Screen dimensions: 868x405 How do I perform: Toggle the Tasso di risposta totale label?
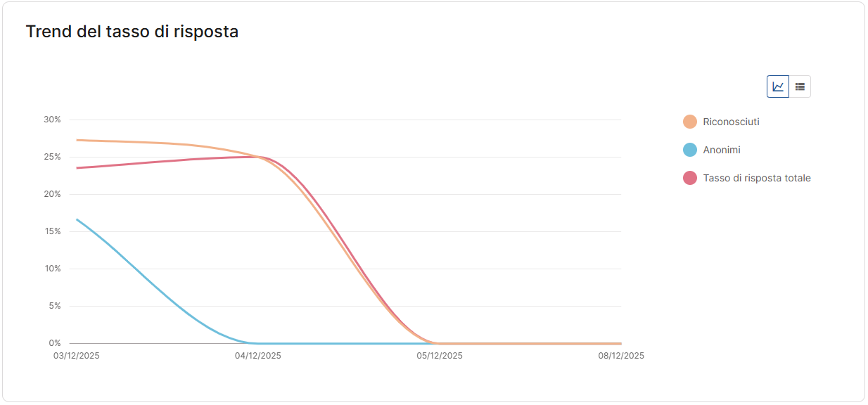[757, 178]
